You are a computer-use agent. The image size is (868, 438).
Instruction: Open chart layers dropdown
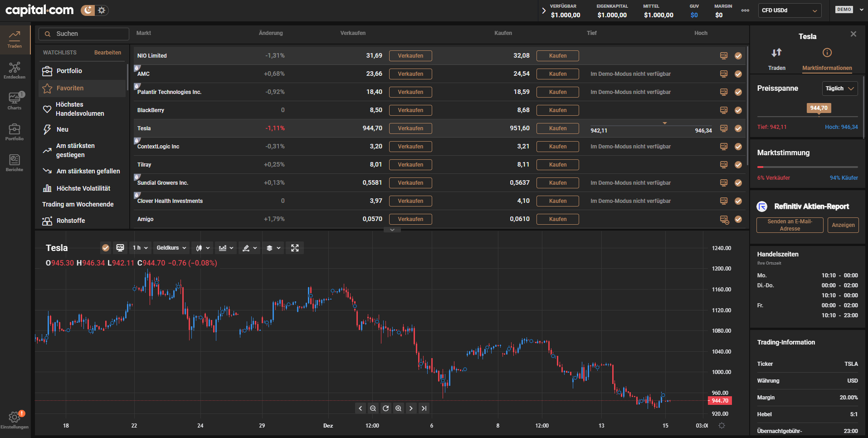pos(273,248)
